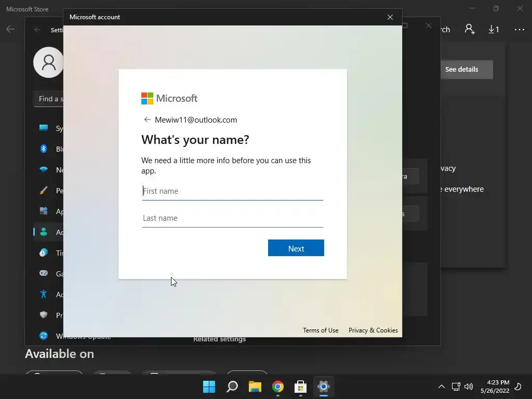This screenshot has width=532, height=399.
Task: Select Personalization brush icon in Settings sidebar
Action: (x=44, y=190)
